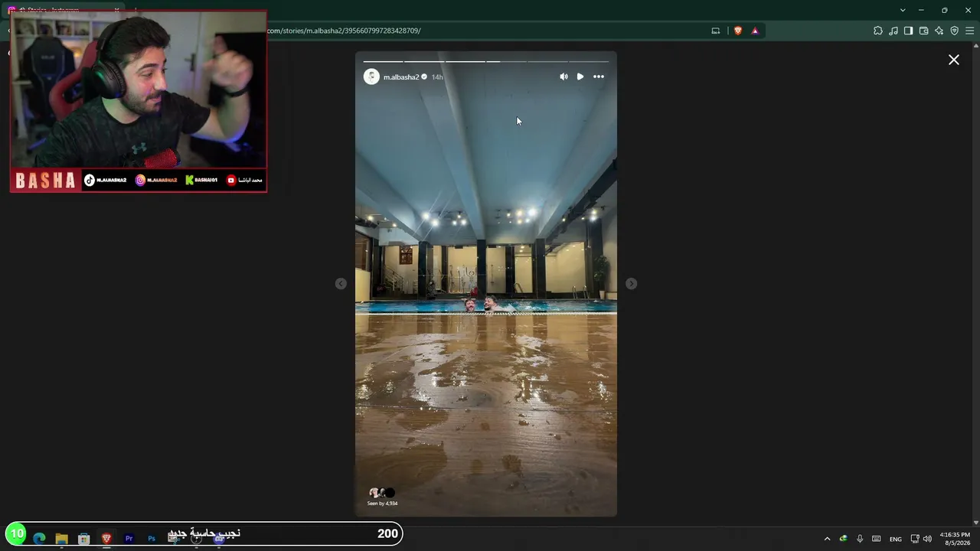The height and width of the screenshot is (551, 980).
Task: Switch the ENG input language
Action: [895, 539]
